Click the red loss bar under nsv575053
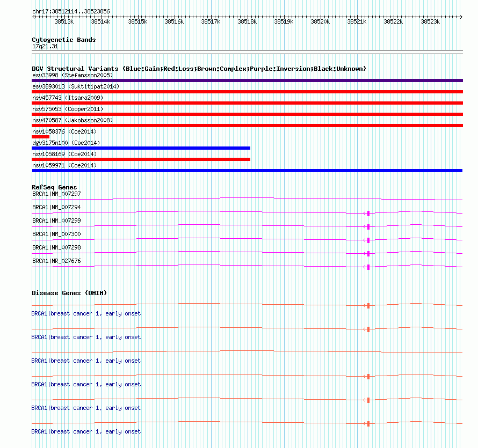The width and height of the screenshot is (478, 448). pos(247,114)
